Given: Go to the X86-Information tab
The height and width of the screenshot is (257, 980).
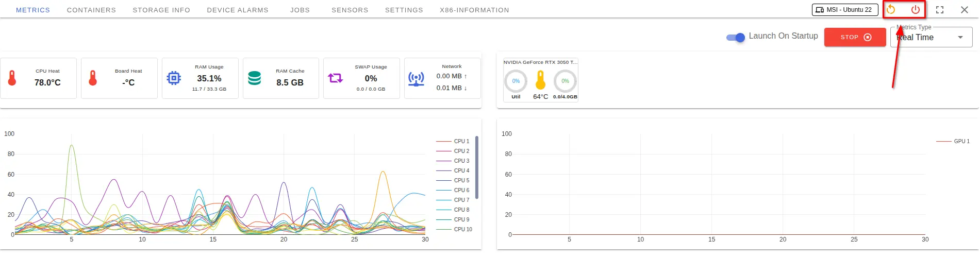Looking at the screenshot, I should click(474, 10).
